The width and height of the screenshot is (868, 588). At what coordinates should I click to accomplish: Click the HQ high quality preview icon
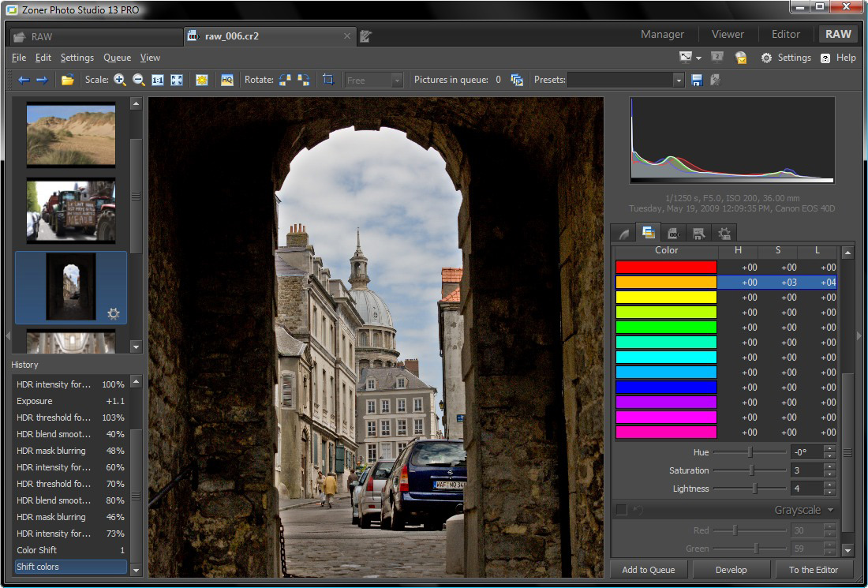tap(227, 80)
